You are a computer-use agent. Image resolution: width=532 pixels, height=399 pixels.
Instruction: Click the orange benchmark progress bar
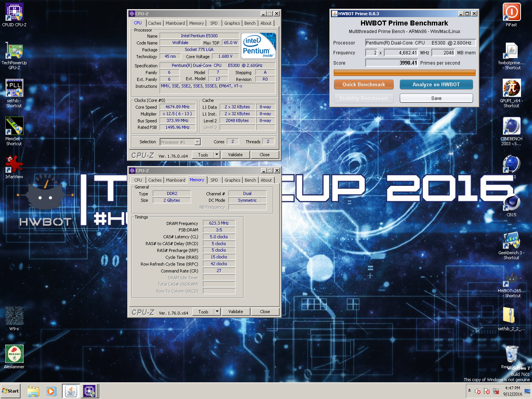[x=405, y=73]
